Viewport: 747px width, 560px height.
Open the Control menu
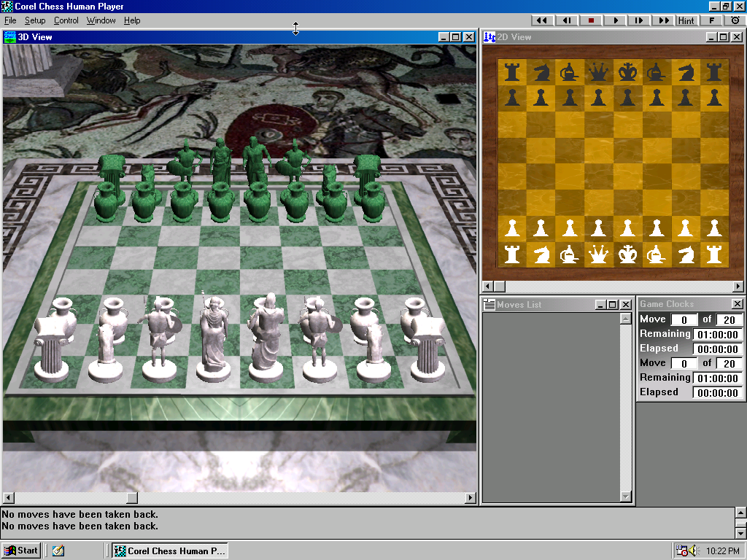[x=66, y=20]
